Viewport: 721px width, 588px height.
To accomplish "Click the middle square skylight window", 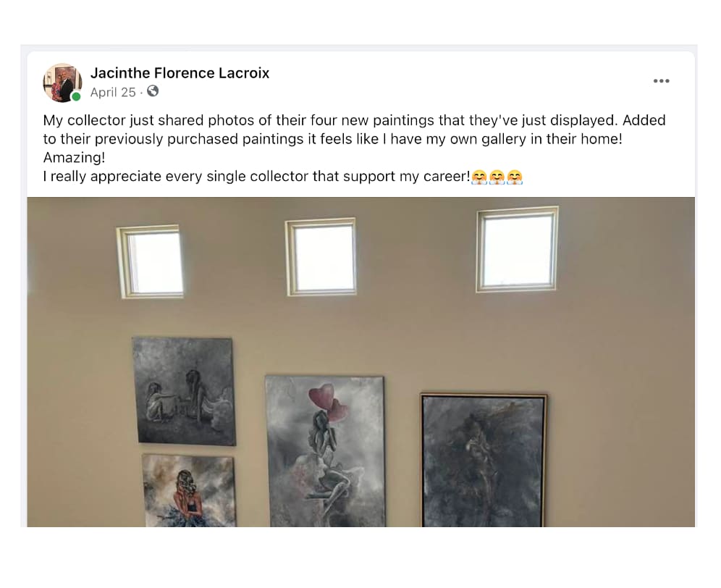I will (x=321, y=257).
